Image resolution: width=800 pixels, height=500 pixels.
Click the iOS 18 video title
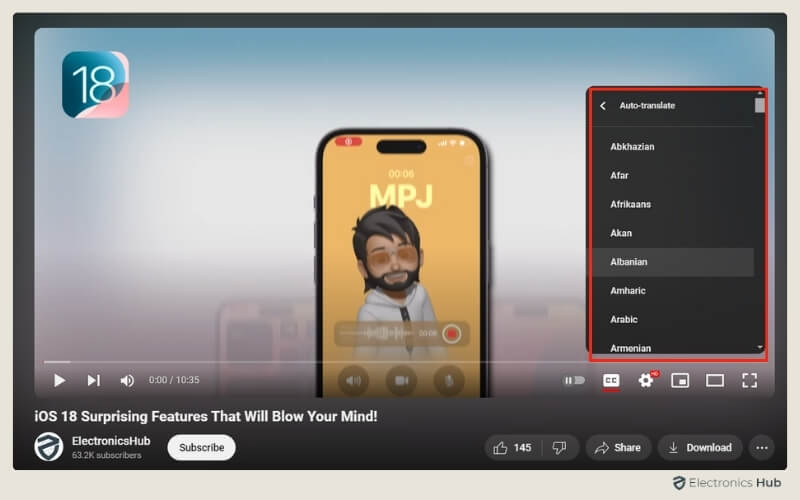(206, 416)
